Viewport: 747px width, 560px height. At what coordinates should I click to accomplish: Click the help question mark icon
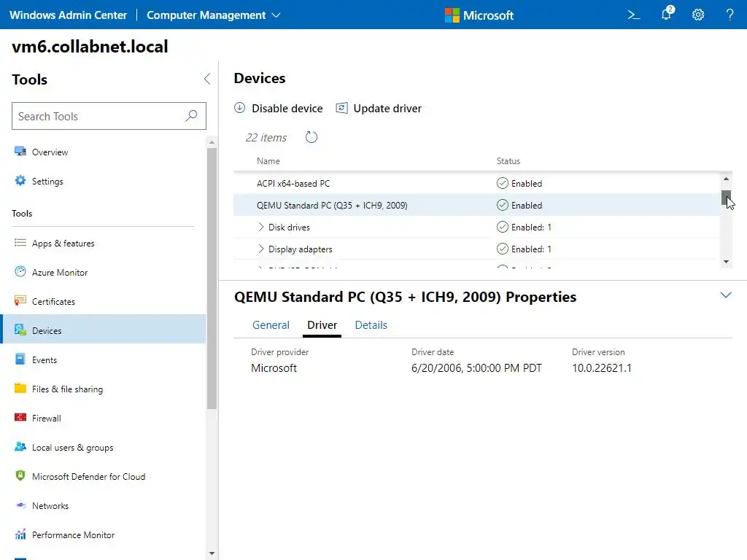coord(729,15)
